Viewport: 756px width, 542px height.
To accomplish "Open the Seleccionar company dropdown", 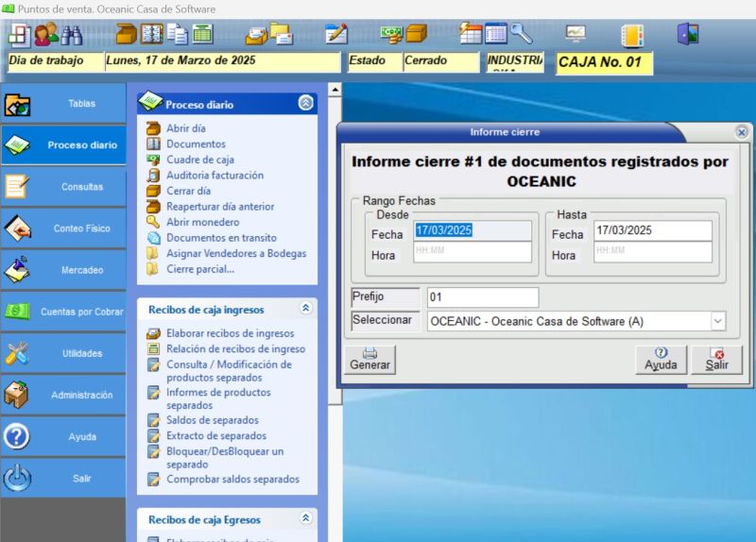I will coord(717,321).
